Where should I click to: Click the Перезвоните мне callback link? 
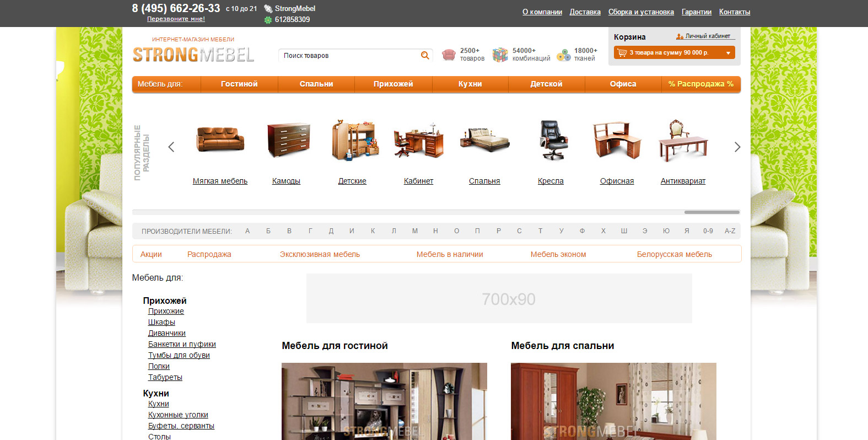[x=176, y=19]
